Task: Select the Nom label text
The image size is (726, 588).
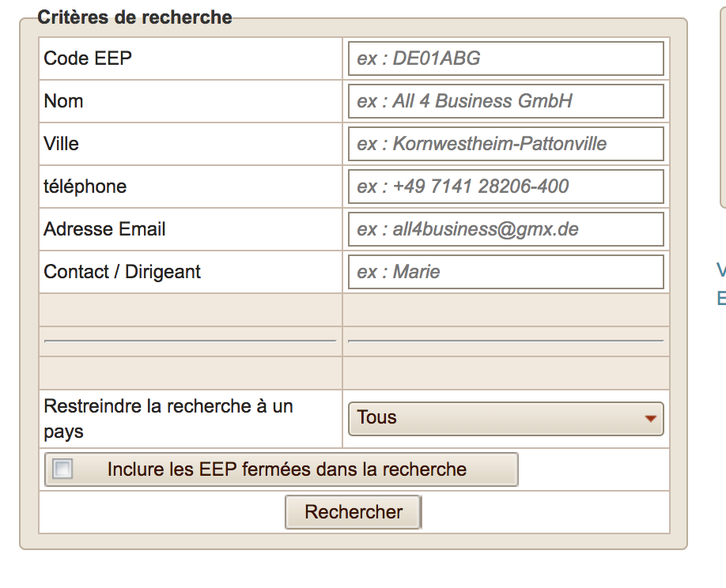Action: [63, 101]
